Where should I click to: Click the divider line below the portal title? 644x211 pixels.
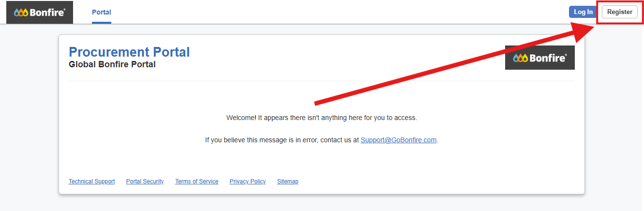coord(322,81)
